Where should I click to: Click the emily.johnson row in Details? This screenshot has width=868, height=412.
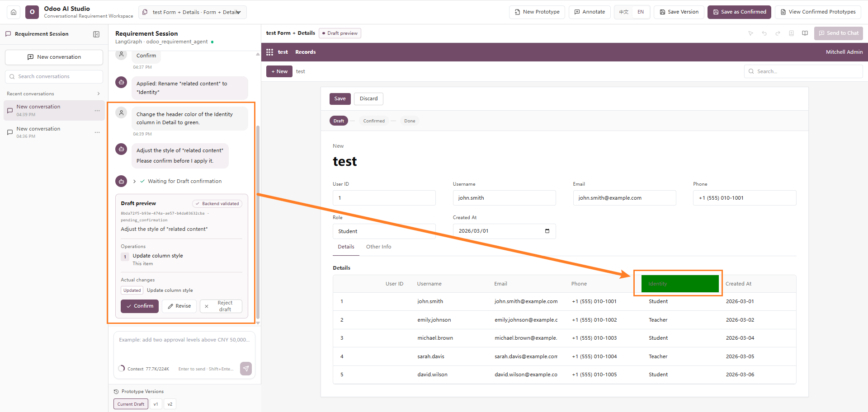click(565, 320)
